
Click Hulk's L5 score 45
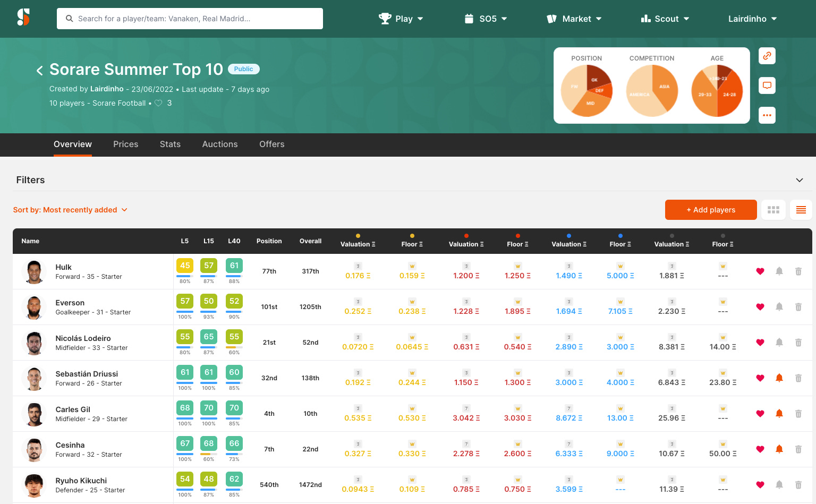[x=185, y=266]
